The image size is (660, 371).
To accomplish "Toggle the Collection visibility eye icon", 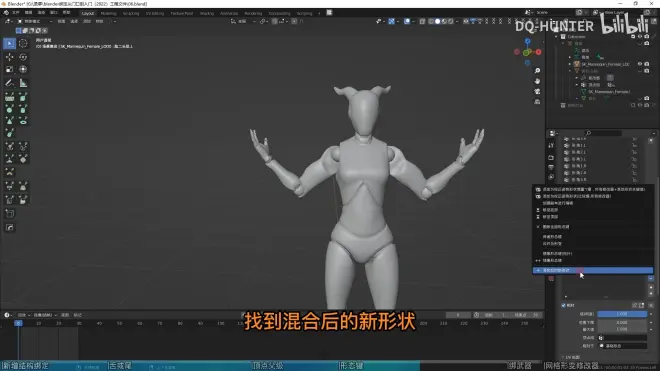I will point(640,37).
